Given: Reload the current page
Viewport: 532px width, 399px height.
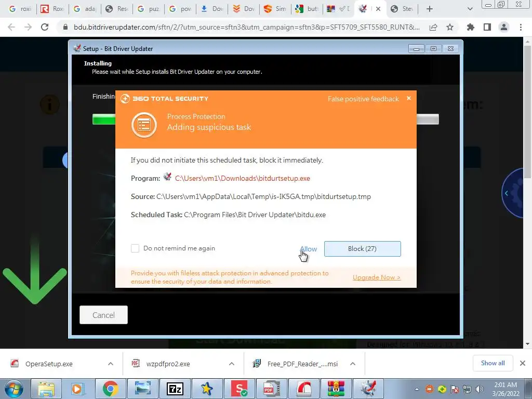Looking at the screenshot, I should tap(45, 27).
